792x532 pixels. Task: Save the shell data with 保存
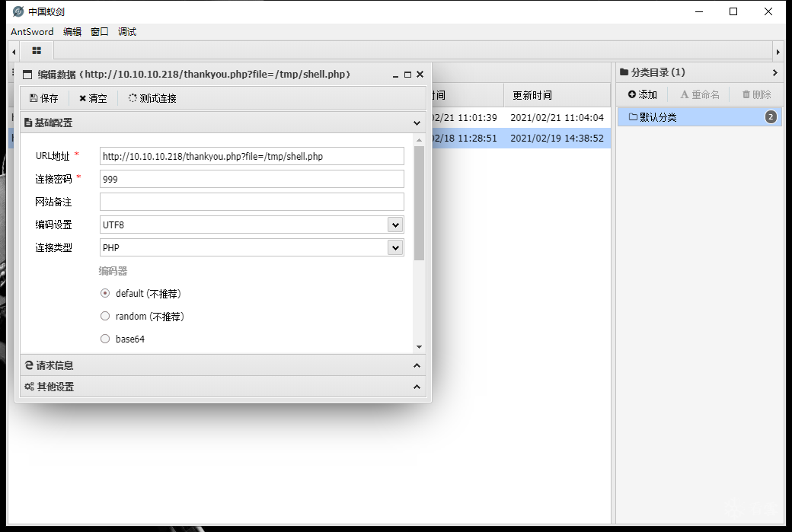(x=43, y=98)
